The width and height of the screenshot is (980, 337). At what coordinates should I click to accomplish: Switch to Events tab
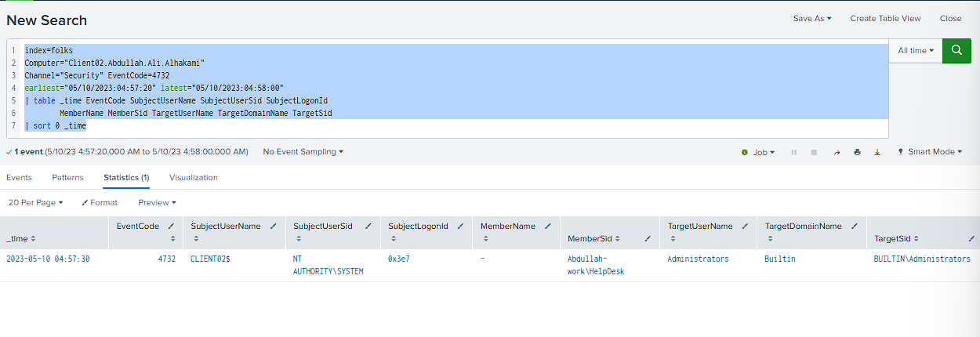tap(19, 178)
